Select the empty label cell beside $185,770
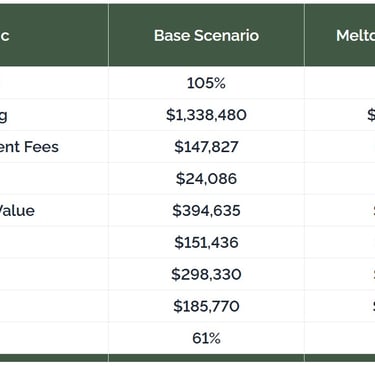The width and height of the screenshot is (375, 366). [54, 306]
